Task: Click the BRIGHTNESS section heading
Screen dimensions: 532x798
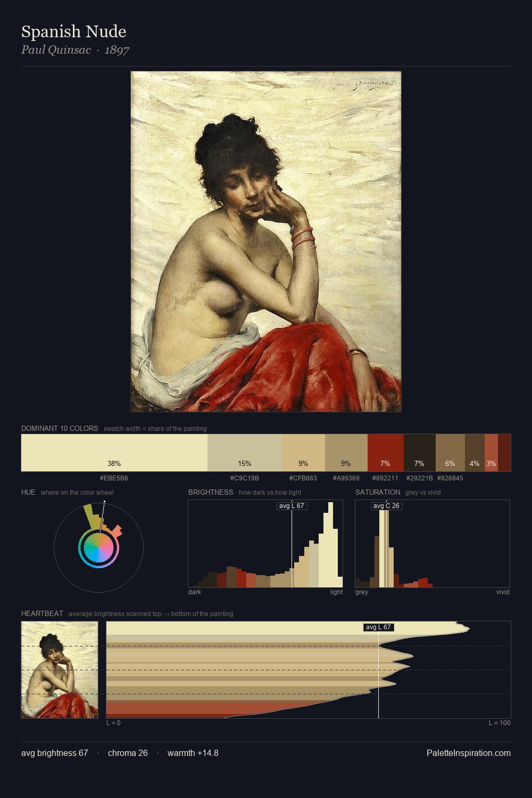Action: click(211, 492)
